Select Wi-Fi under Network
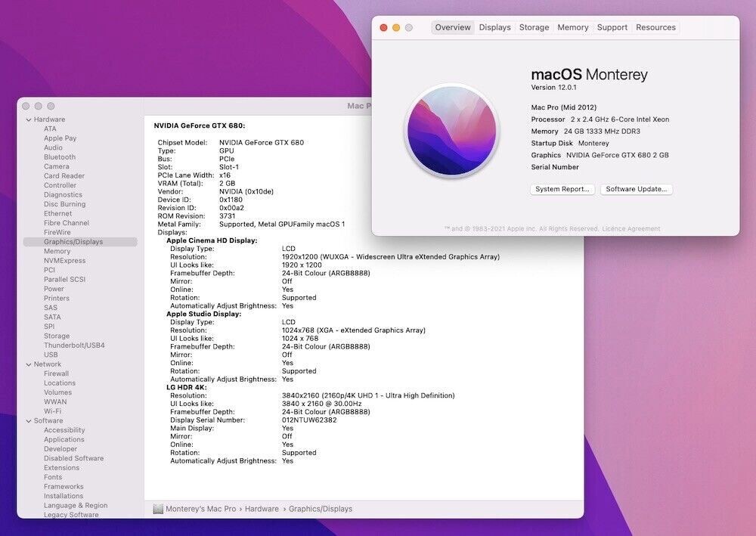 pyautogui.click(x=53, y=411)
